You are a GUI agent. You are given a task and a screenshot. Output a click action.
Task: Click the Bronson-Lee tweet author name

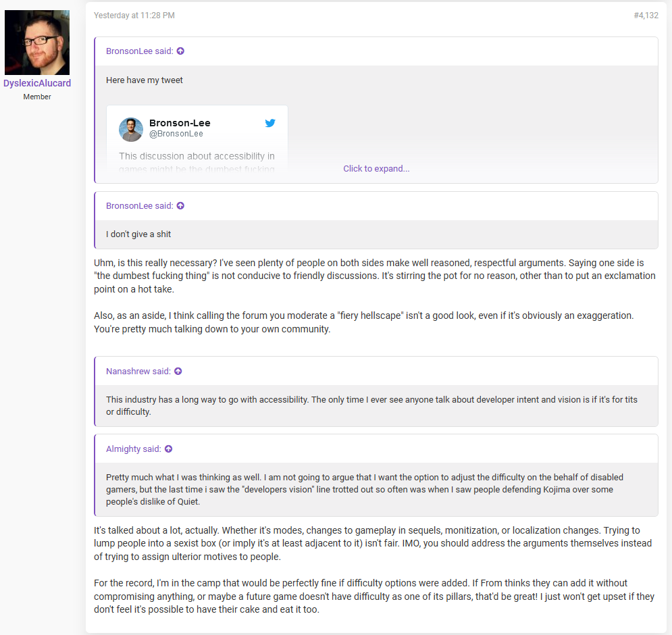pyautogui.click(x=180, y=123)
